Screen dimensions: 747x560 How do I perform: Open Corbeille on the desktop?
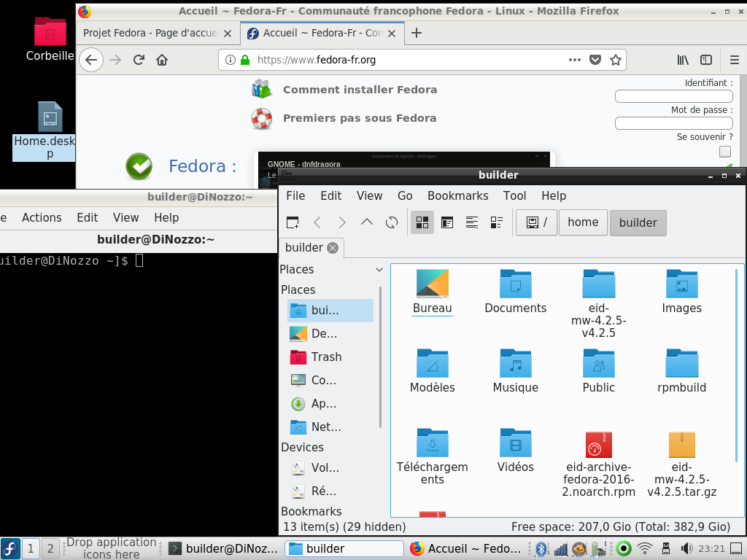(50, 39)
